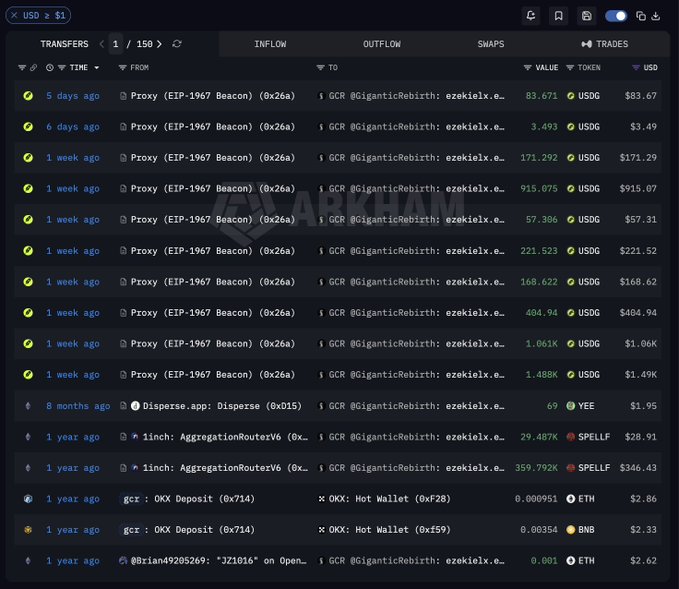Open the TOKEN column filter
This screenshot has width=679, height=589.
click(570, 68)
